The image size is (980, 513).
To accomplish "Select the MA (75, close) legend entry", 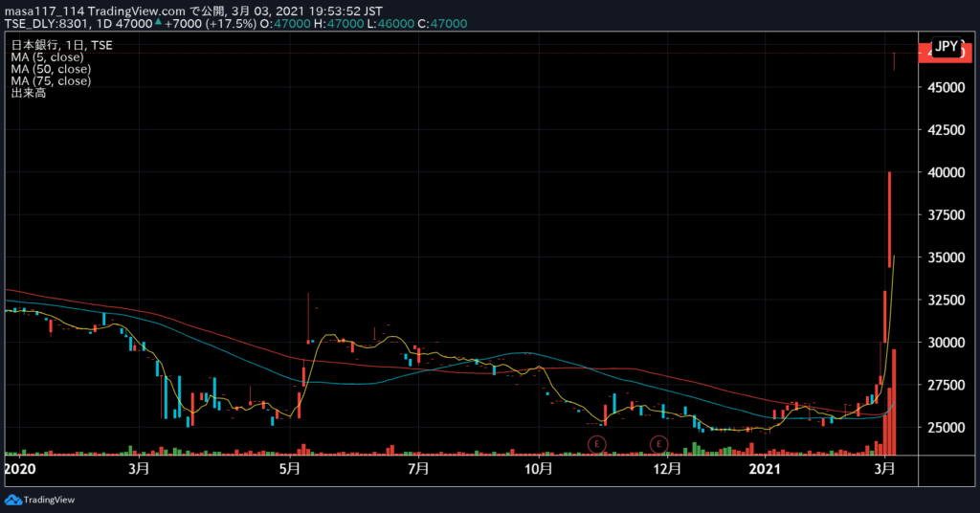I will click(51, 80).
